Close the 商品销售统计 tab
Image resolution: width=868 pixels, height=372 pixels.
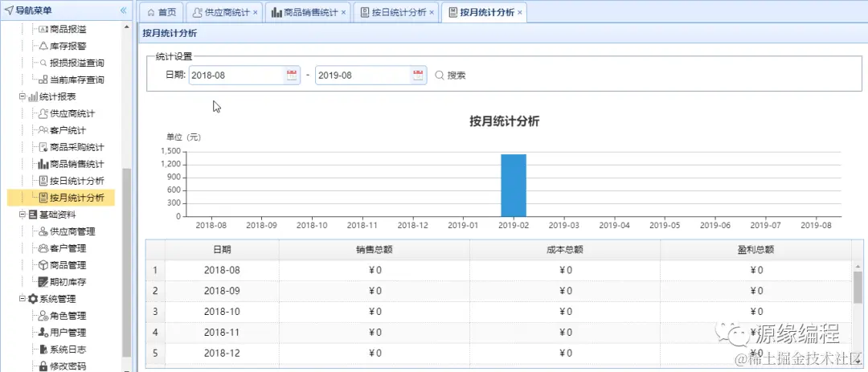pos(343,12)
